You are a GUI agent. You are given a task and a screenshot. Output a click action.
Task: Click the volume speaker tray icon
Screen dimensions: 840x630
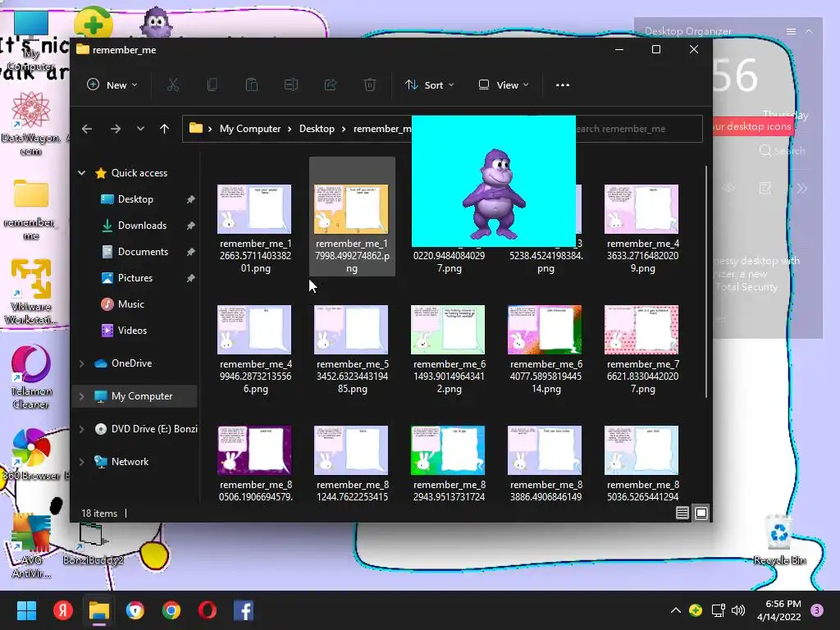click(738, 610)
